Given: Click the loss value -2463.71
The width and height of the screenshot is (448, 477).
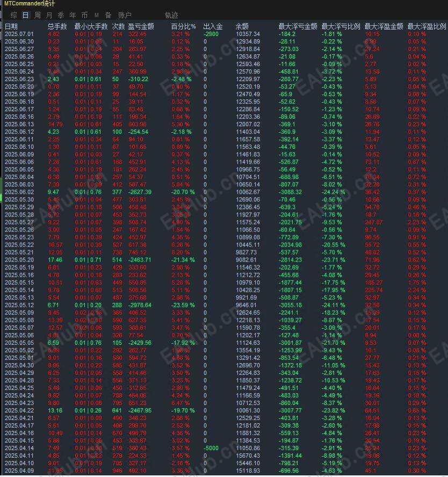Looking at the screenshot, I should (x=140, y=260).
